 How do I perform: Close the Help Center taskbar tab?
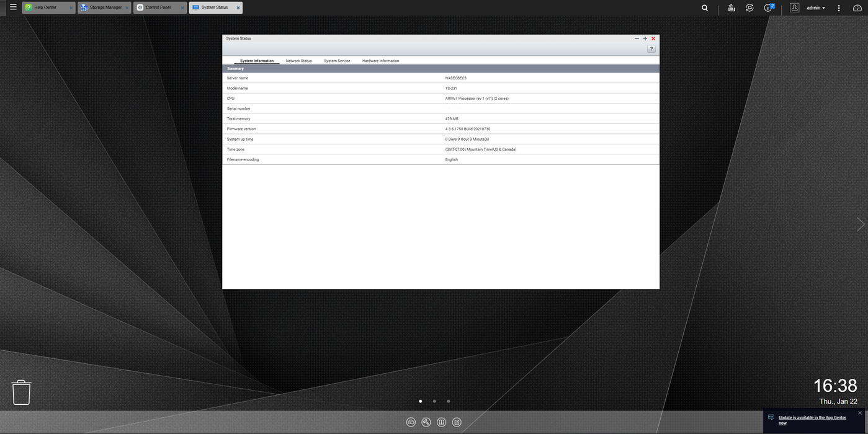coord(71,8)
